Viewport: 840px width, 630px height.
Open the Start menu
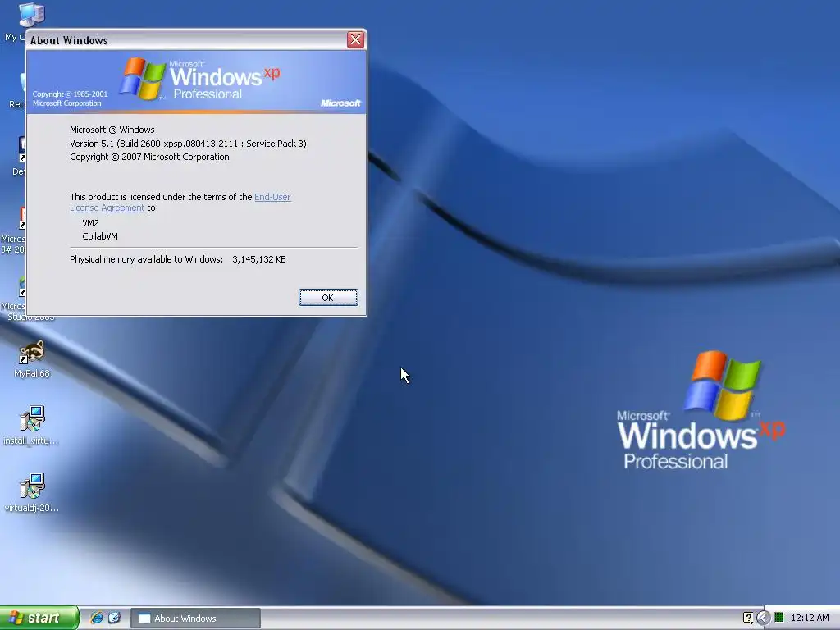click(x=39, y=618)
